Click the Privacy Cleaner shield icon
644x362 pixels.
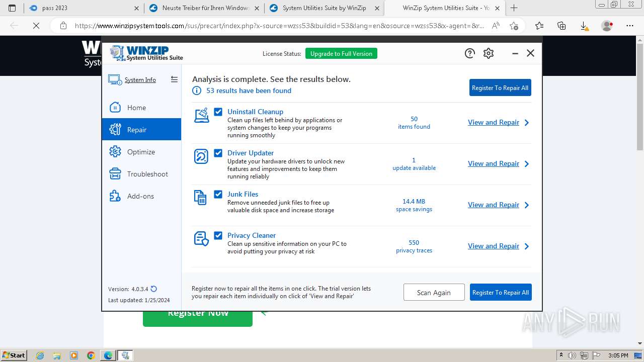click(201, 239)
